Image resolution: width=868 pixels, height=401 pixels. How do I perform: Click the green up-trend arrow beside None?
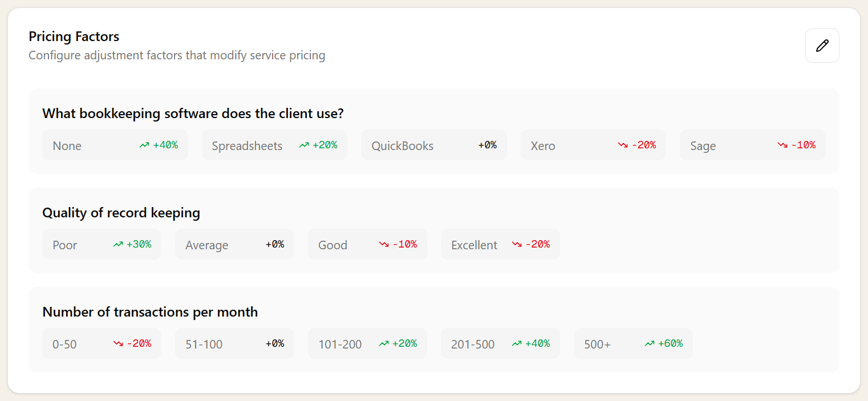coord(144,145)
